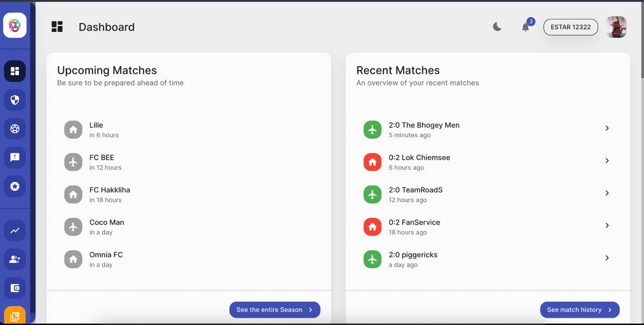
Task: Open the trend line chart sidebar icon
Action: click(15, 231)
